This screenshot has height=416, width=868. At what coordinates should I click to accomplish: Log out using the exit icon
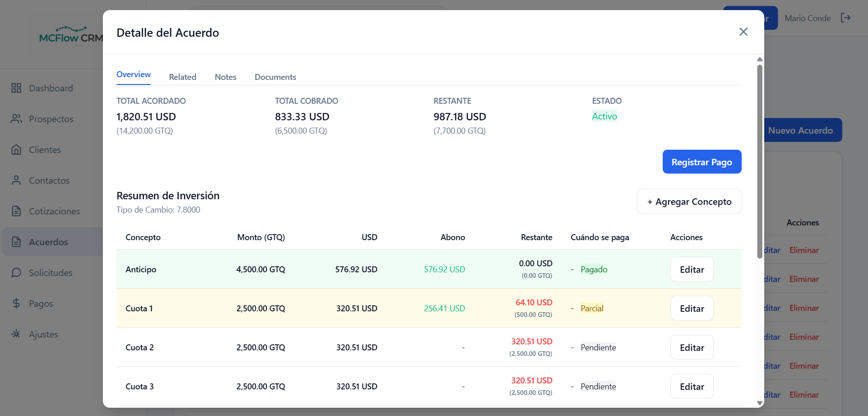846,17
